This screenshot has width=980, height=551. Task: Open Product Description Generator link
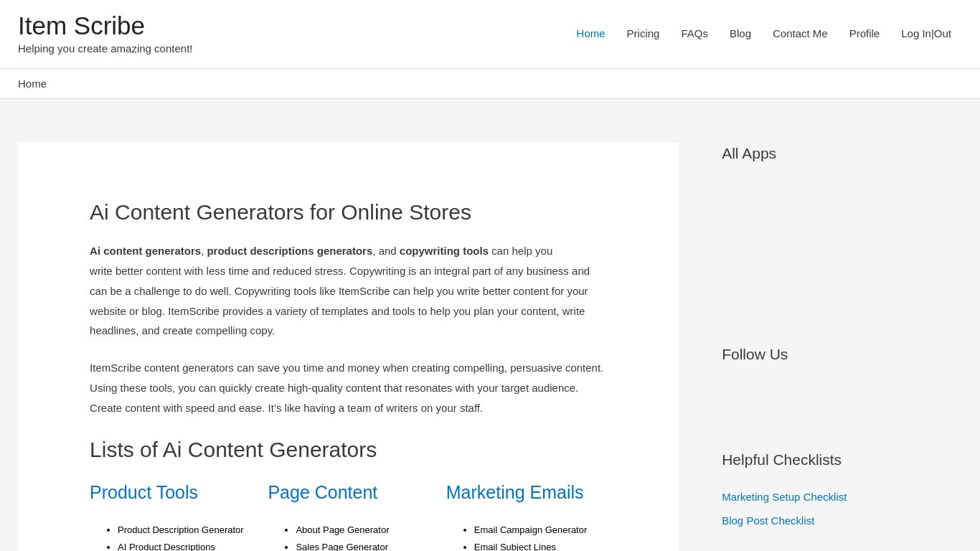click(181, 530)
